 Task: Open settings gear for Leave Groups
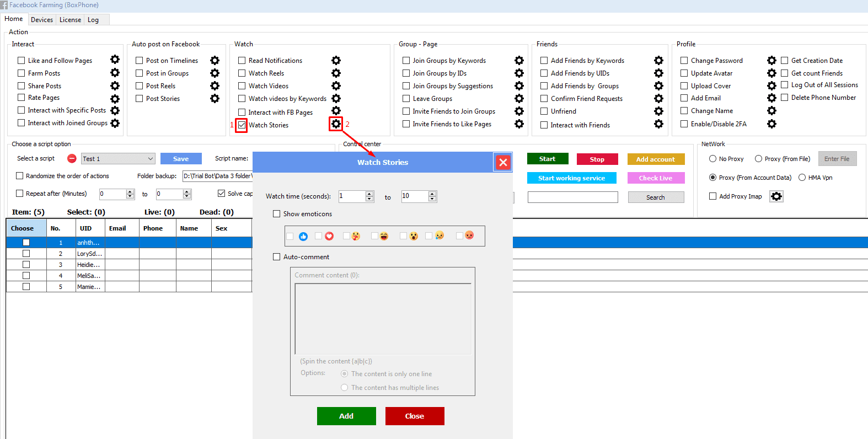click(x=519, y=98)
